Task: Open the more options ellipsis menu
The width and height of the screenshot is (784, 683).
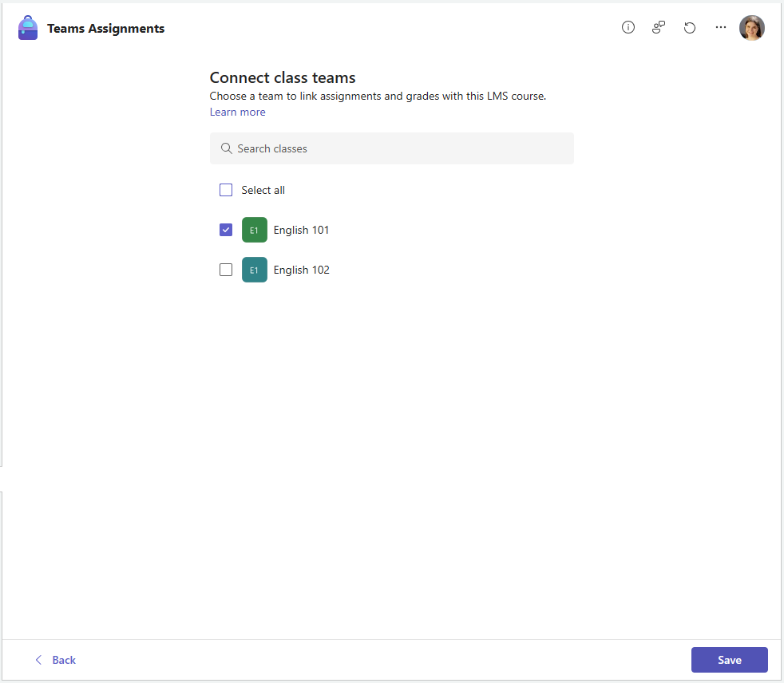Action: click(720, 27)
